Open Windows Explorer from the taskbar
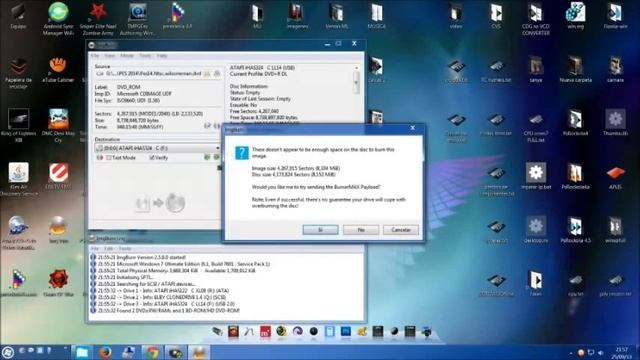Screen dimensions: 640x360 pyautogui.click(x=82, y=352)
